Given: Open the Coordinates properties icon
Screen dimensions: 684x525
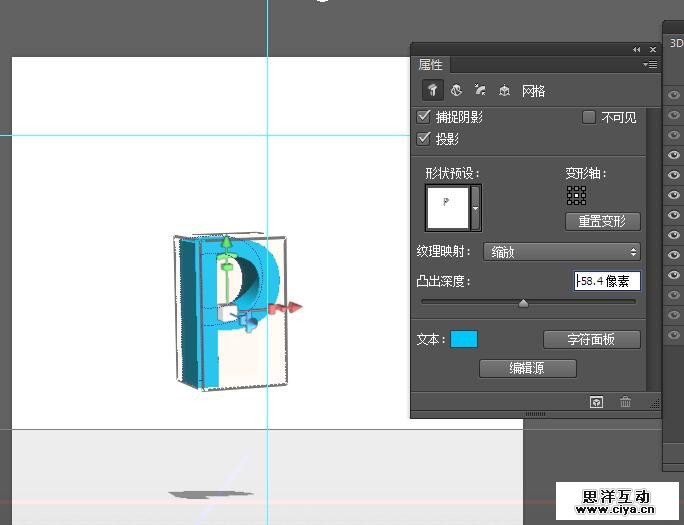Looking at the screenshot, I should 504,91.
